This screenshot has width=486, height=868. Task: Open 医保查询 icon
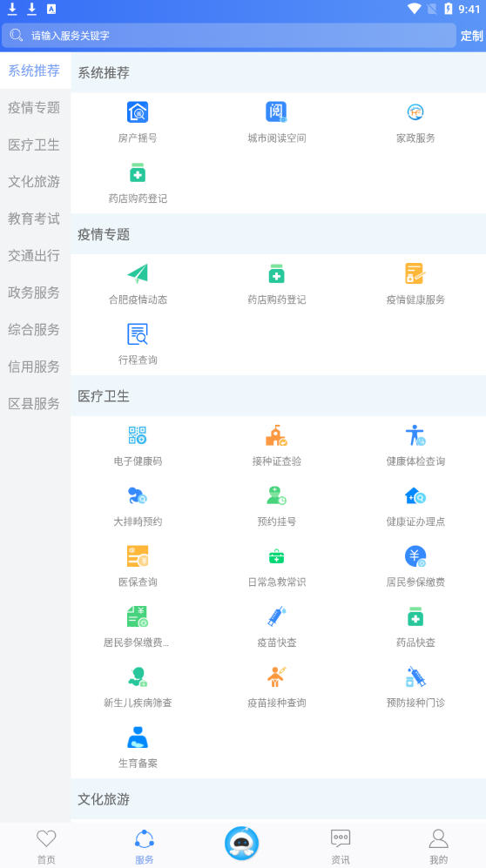coord(138,555)
